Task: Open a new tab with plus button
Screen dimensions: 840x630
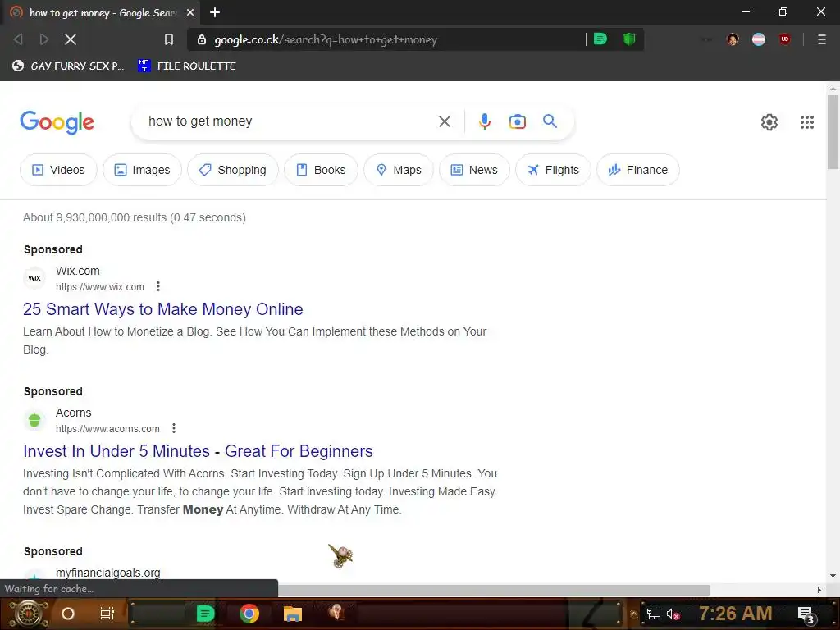Action: 215,12
